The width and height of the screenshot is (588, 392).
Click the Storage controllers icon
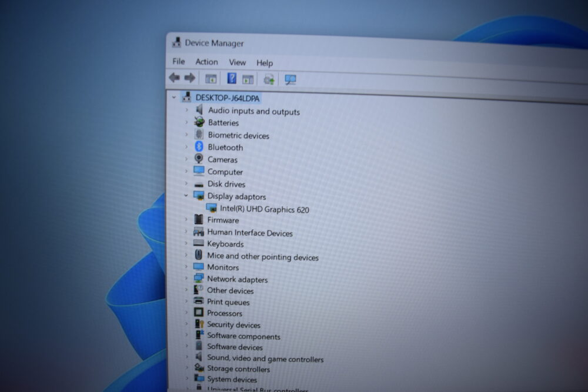(x=199, y=368)
